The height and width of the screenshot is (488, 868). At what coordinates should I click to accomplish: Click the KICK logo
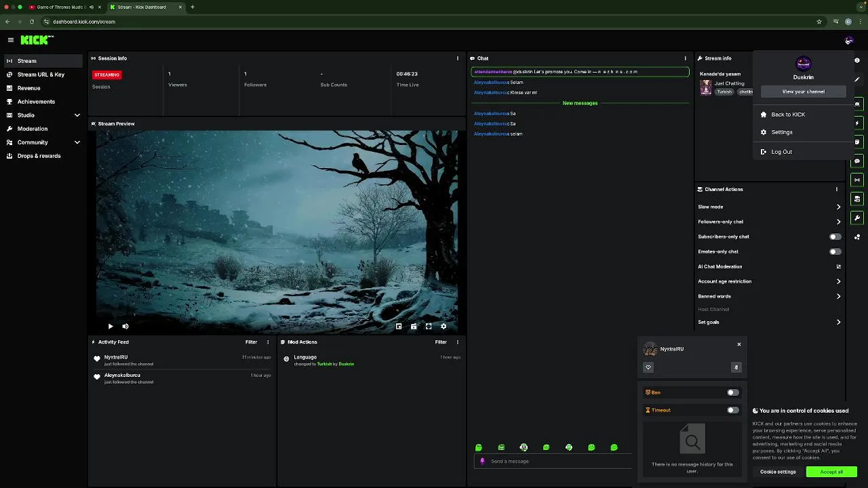coord(36,40)
